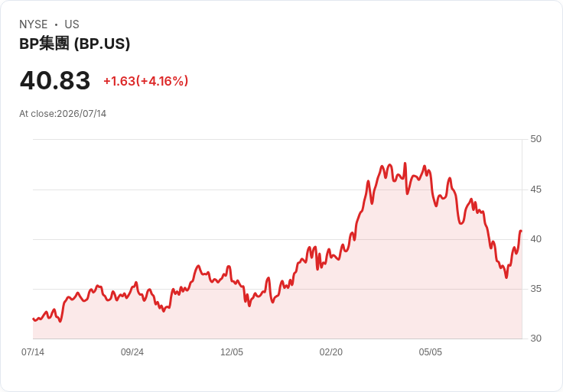The height and width of the screenshot is (392, 563).
Task: Click the At close:2026/07/14 date text
Action: [x=63, y=114]
